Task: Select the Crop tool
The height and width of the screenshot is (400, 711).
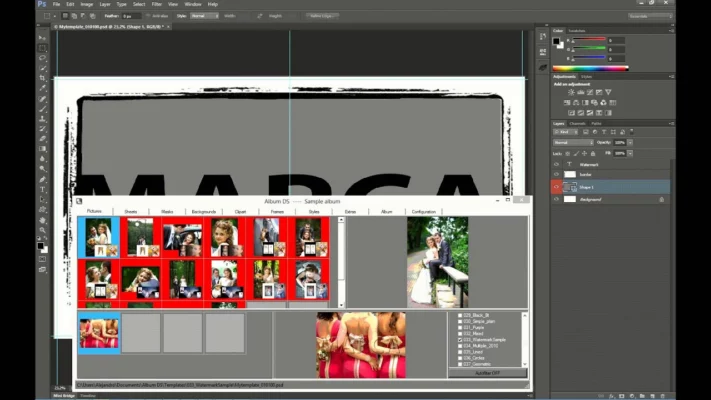Action: click(42, 78)
